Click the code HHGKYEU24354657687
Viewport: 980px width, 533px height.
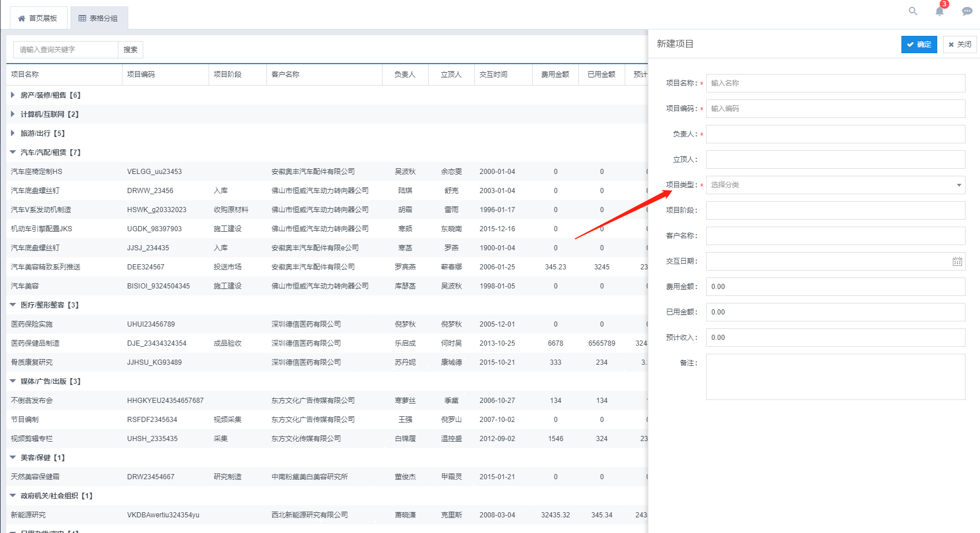165,401
